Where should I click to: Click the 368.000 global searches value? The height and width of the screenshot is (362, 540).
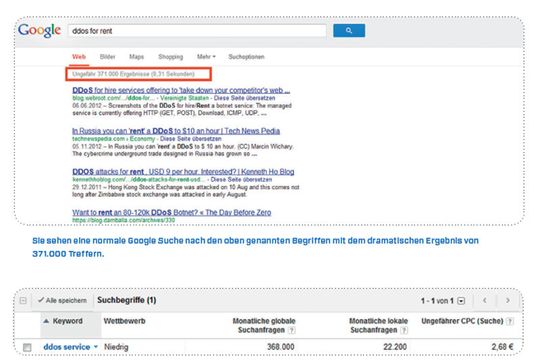tap(281, 347)
